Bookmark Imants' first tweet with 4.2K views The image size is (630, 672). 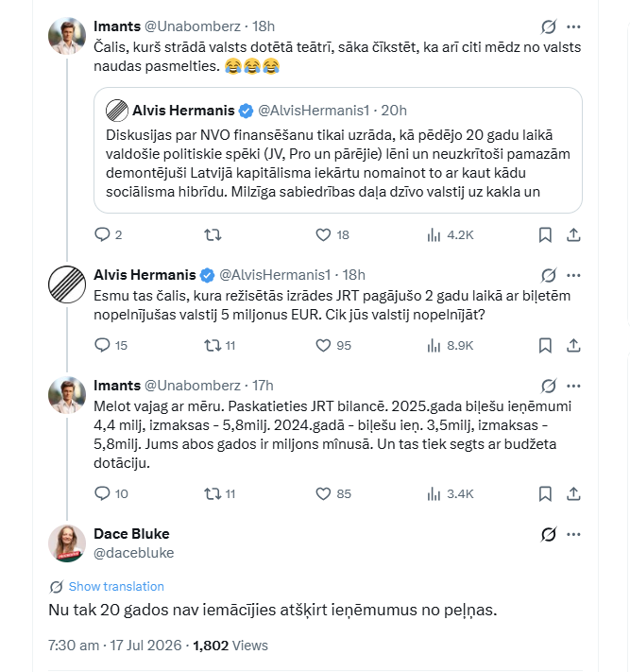pos(545,234)
